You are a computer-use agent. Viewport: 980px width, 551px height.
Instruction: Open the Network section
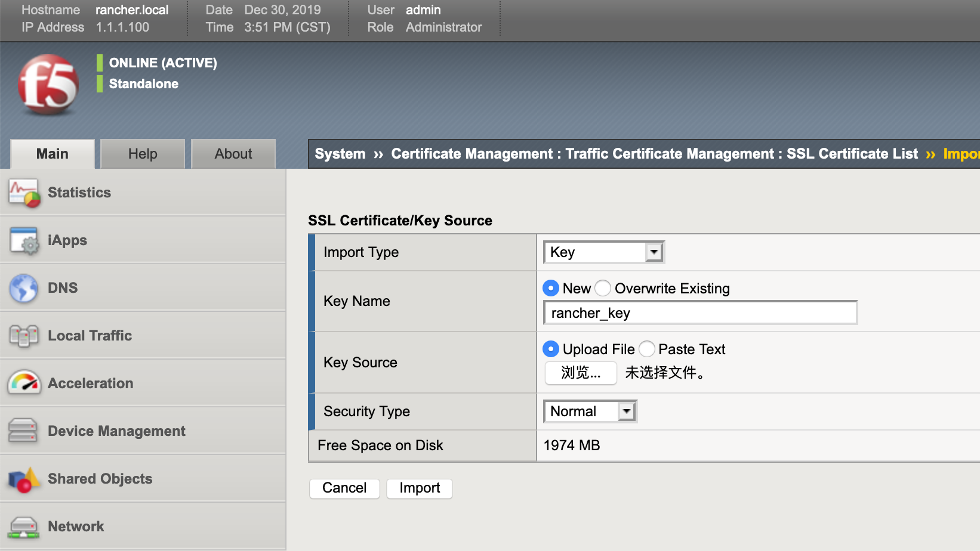click(x=143, y=527)
